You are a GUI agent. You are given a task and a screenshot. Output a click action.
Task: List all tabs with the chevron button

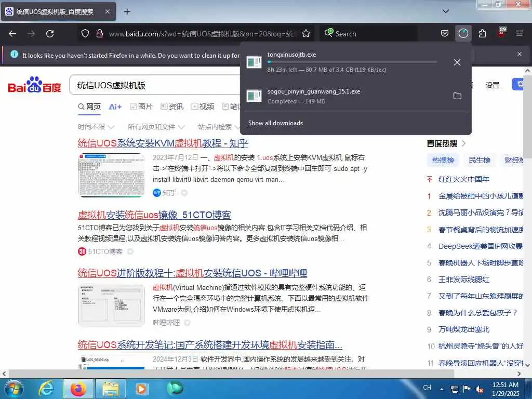[x=446, y=11]
